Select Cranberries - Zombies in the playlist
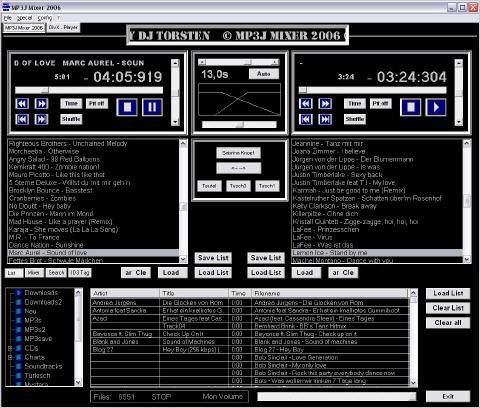480x408 pixels. pos(93,198)
